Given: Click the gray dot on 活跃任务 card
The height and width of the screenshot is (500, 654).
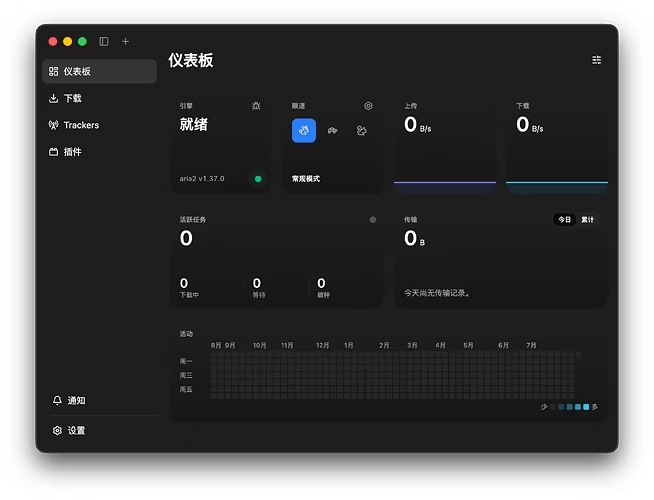Looking at the screenshot, I should (373, 220).
